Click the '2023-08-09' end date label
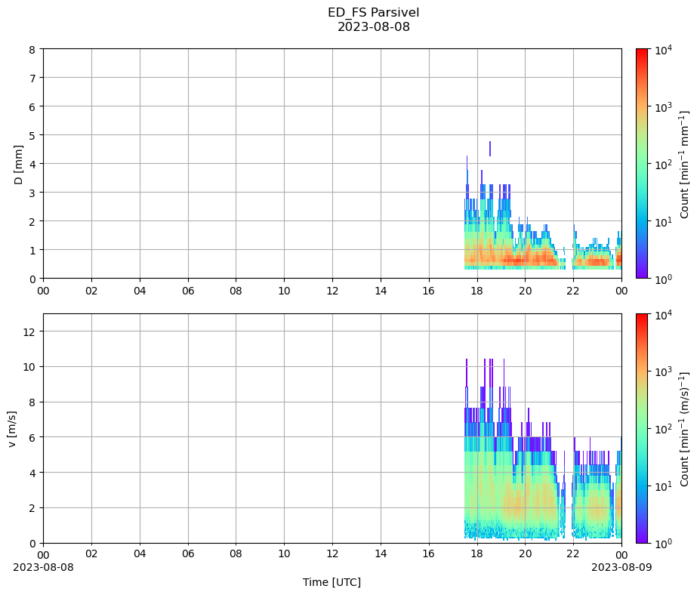The height and width of the screenshot is (595, 700). click(621, 567)
